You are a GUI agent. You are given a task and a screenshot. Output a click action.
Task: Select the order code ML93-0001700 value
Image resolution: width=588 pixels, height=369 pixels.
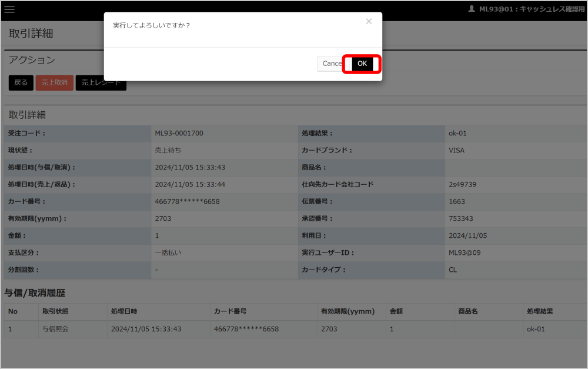click(x=179, y=133)
